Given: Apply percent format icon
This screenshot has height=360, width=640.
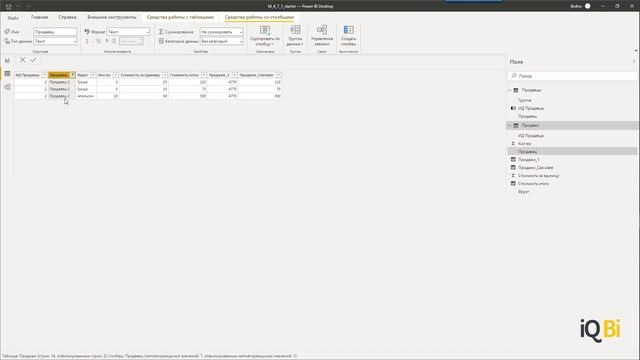Looking at the screenshot, I should click(x=98, y=41).
